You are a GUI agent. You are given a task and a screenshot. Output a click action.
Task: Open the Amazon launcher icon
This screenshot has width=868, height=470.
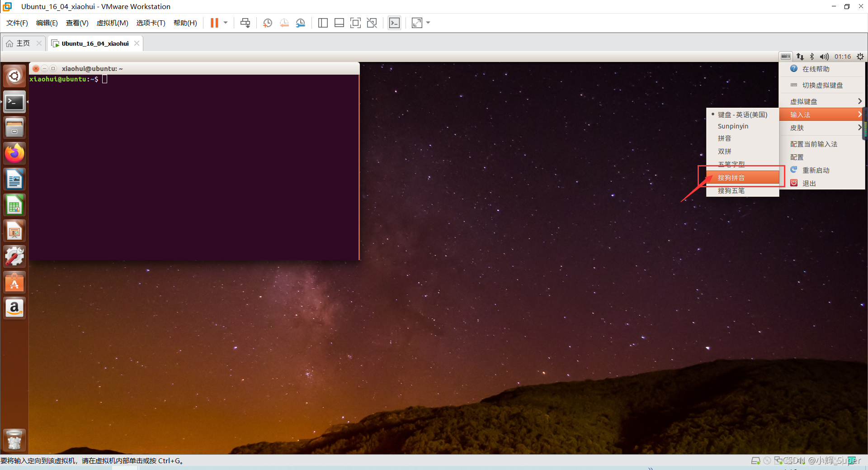14,308
